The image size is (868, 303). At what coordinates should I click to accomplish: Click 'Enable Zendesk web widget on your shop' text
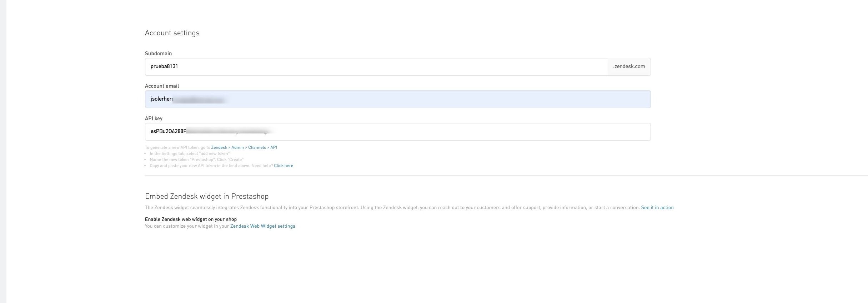pos(191,219)
